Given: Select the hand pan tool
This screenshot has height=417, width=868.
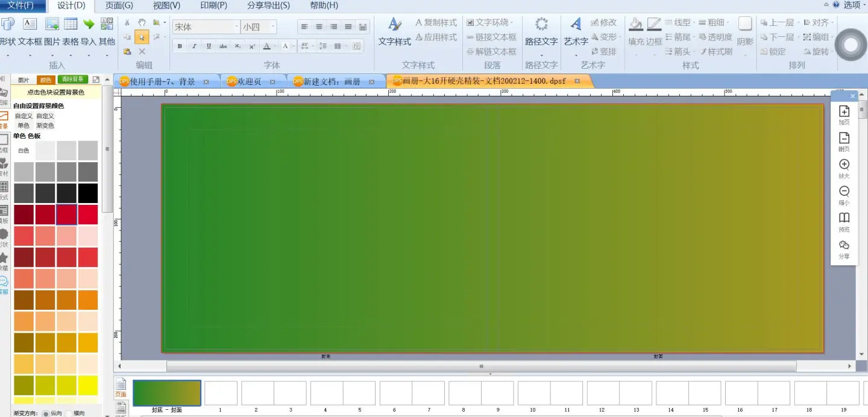Looking at the screenshot, I should [142, 23].
